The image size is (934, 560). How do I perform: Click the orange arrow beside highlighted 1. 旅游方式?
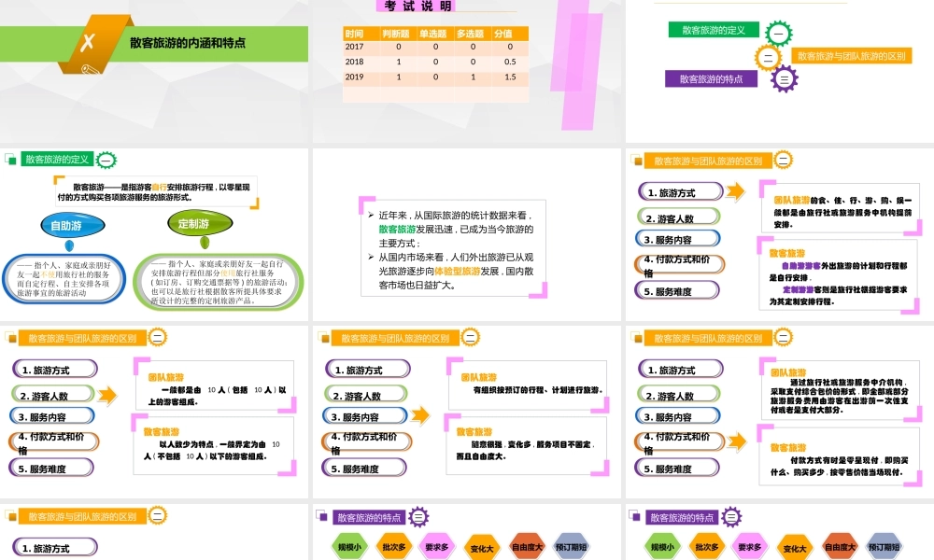pos(736,191)
